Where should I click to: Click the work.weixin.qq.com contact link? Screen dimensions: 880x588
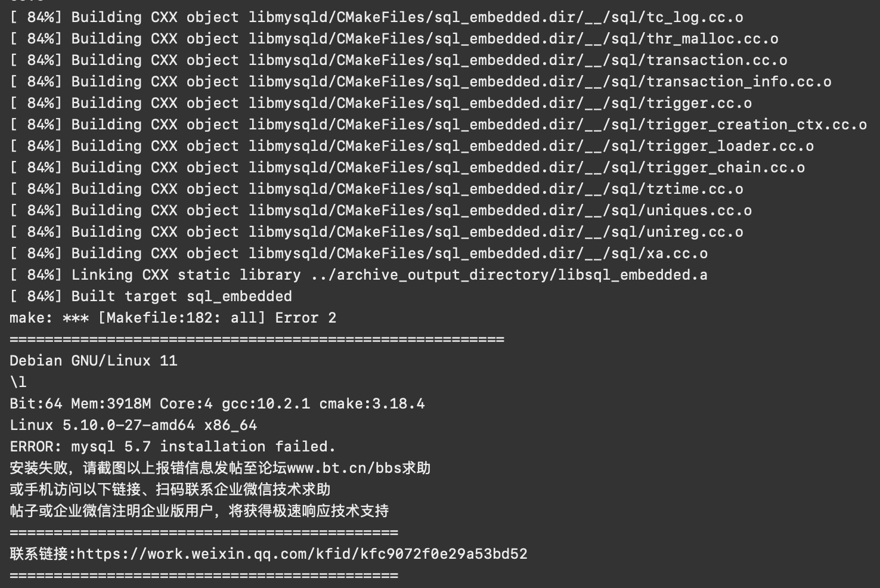tap(302, 554)
